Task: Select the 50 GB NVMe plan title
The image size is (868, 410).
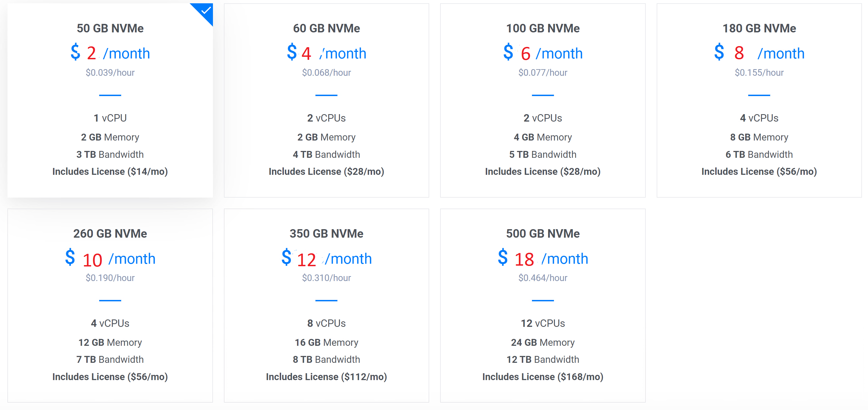Action: point(110,28)
